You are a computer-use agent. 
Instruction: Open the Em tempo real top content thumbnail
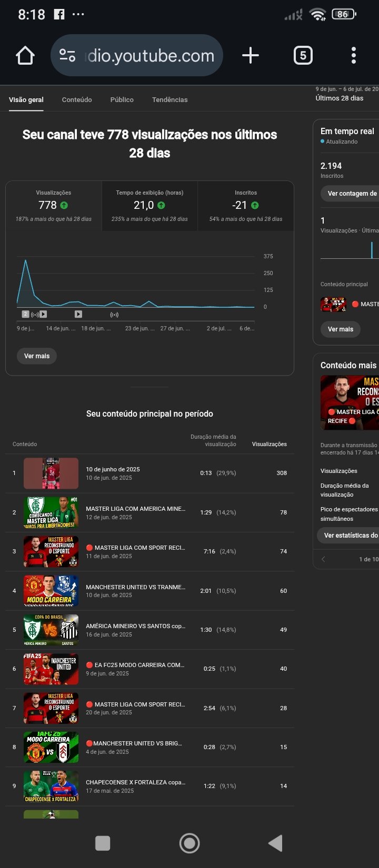[x=333, y=304]
